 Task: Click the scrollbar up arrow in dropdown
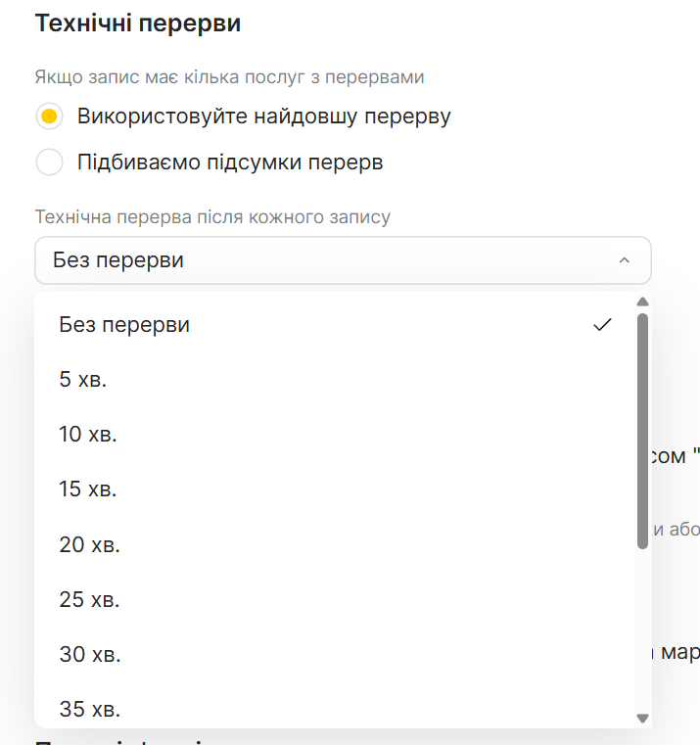tap(643, 303)
